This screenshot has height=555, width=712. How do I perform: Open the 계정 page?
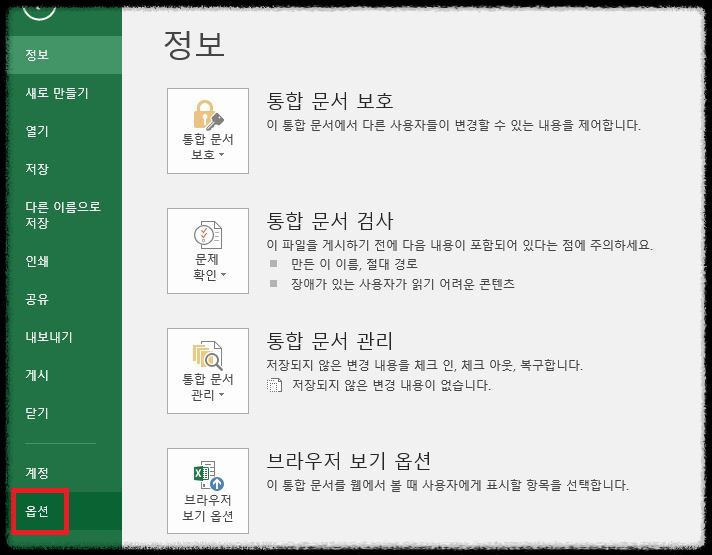[x=64, y=473]
